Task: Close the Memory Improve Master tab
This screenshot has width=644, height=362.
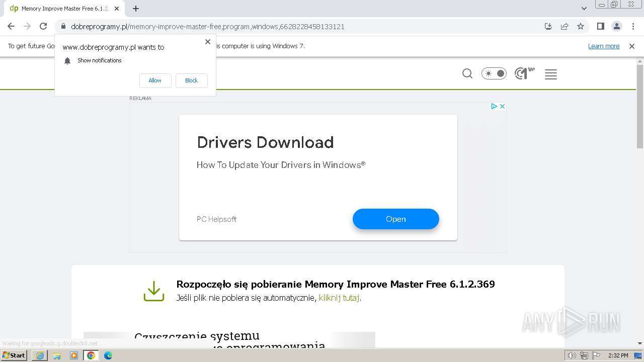Action: 117,9
